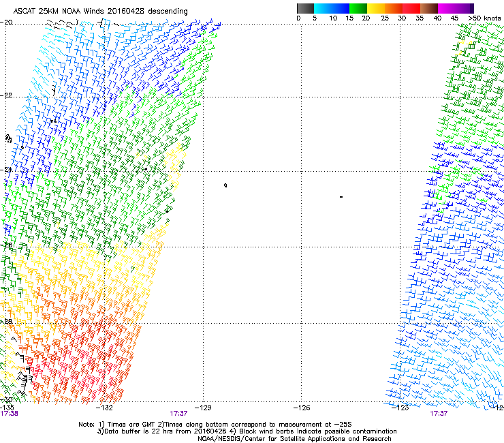Click the "0" legend scale label
504x443 pixels.
(298, 18)
